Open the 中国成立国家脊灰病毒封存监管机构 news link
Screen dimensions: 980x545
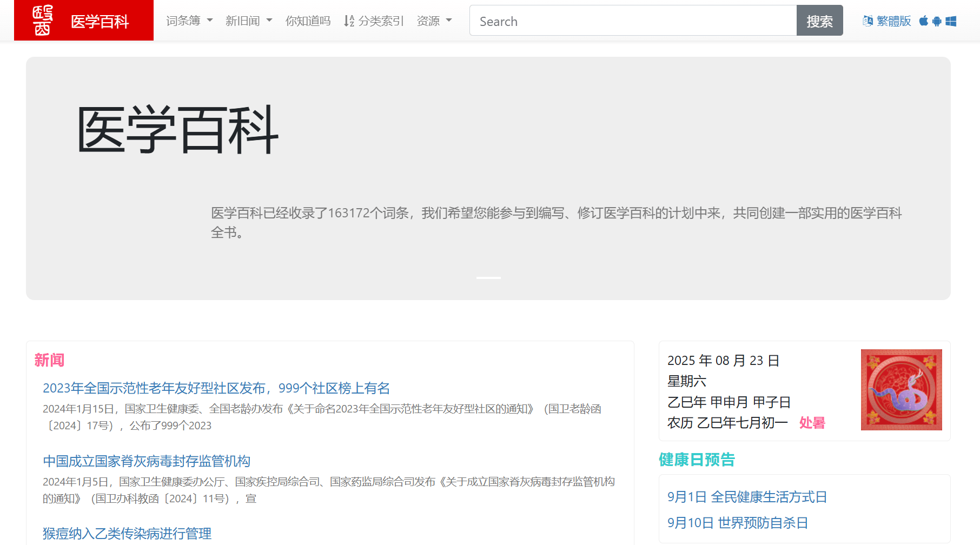(x=147, y=461)
